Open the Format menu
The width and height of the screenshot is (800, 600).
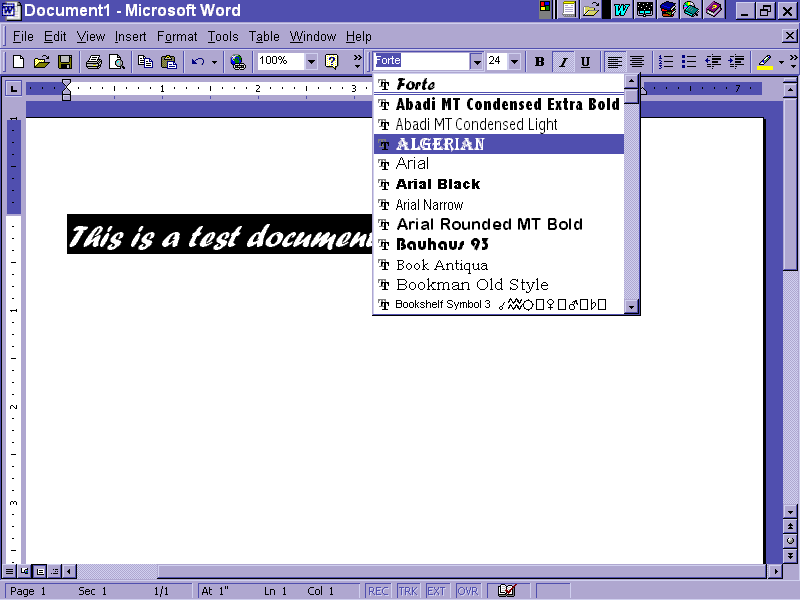[x=177, y=37]
